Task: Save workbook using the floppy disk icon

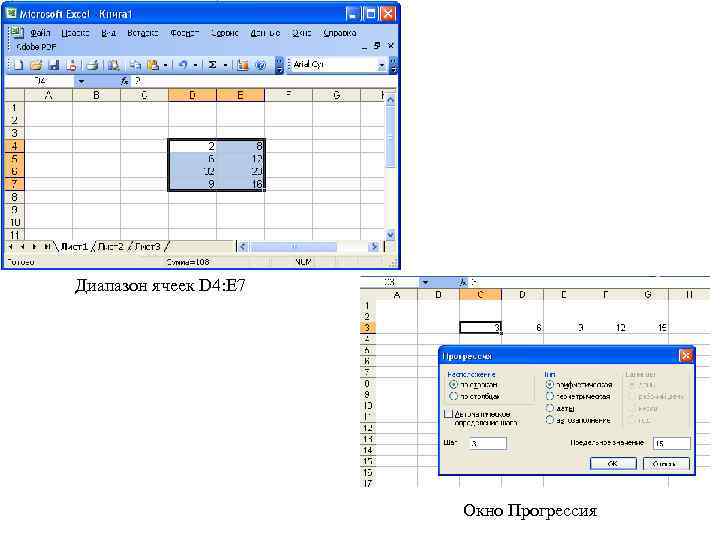Action: (x=54, y=65)
